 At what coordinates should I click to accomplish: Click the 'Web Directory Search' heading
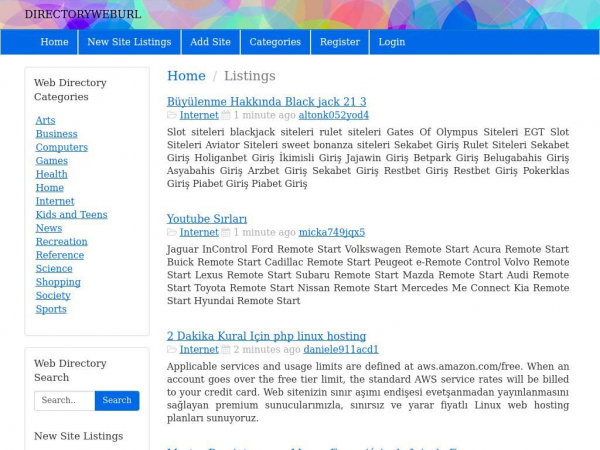tap(70, 370)
